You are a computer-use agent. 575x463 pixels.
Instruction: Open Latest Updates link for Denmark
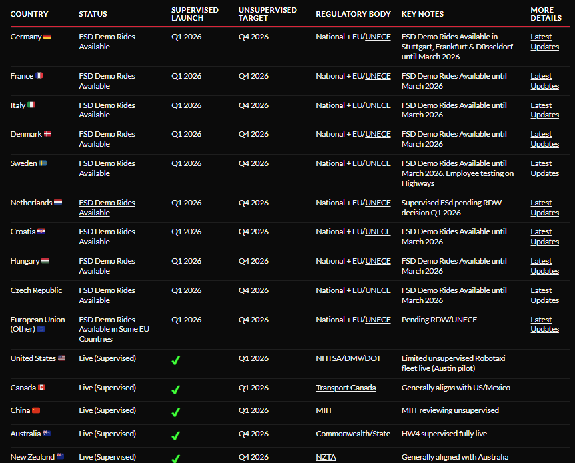point(545,139)
